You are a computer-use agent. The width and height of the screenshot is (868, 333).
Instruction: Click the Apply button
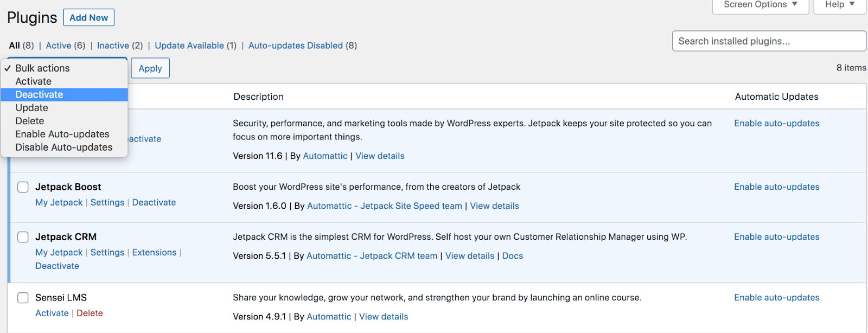tap(150, 68)
